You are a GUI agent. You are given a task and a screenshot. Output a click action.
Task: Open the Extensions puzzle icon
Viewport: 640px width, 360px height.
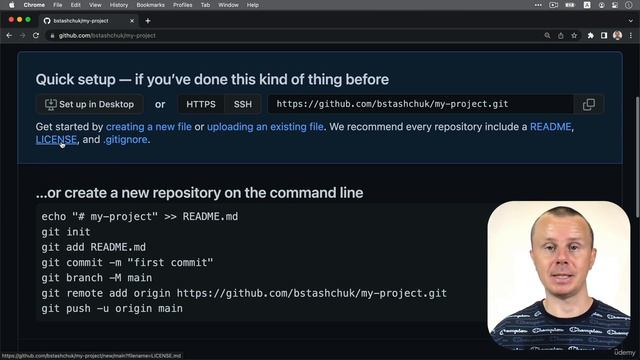590,36
